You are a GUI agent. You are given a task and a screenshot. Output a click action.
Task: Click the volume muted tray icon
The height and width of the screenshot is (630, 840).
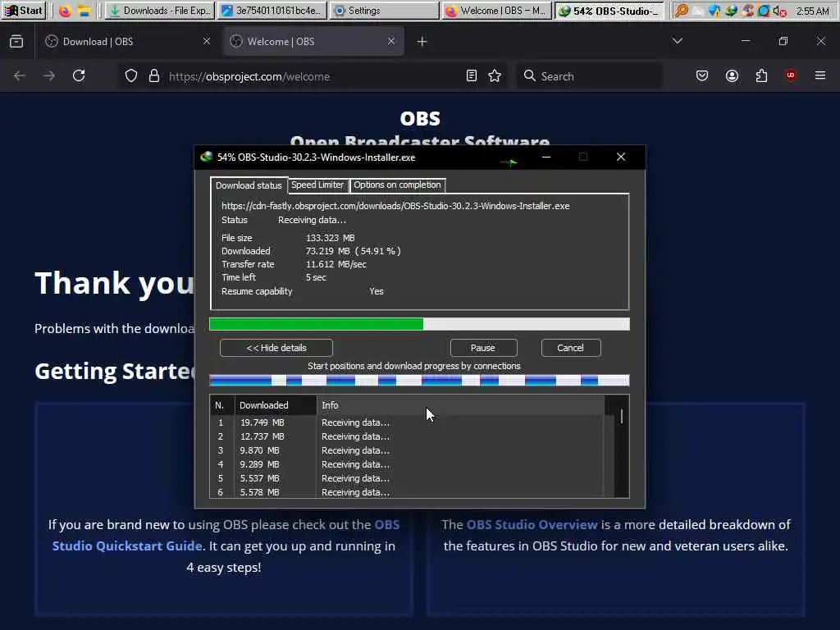tap(779, 11)
